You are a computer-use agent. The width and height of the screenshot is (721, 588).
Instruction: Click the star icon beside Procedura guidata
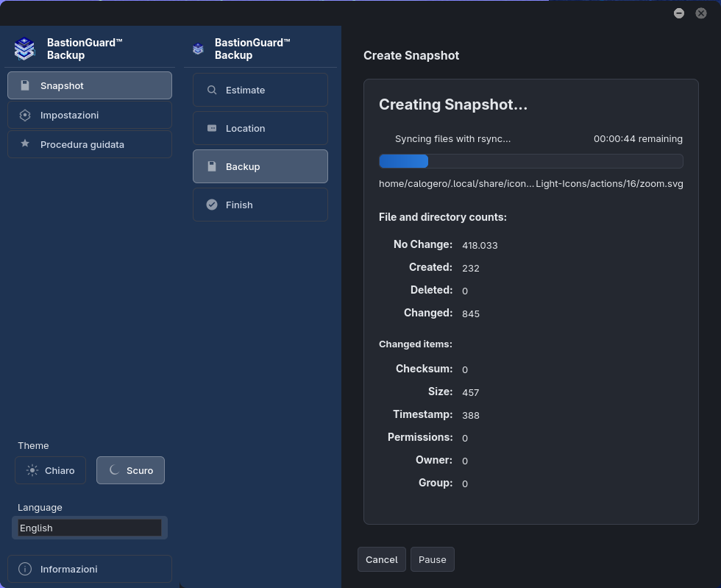[x=25, y=144]
